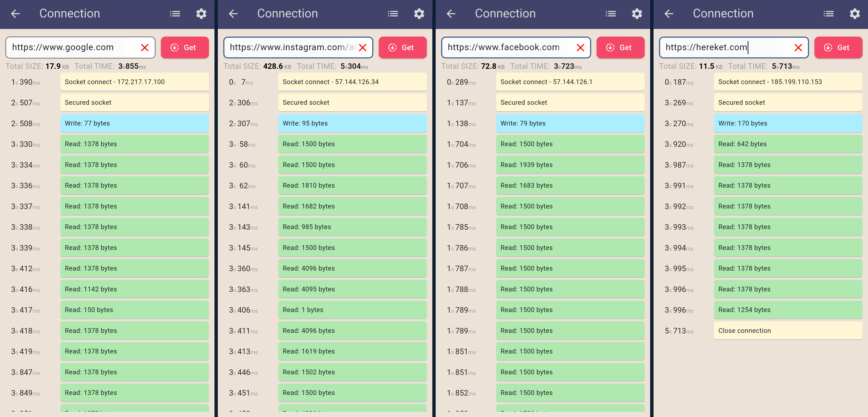868x417 pixels.
Task: Select 'Secured socket' row at 1s 137ms
Action: click(x=570, y=103)
